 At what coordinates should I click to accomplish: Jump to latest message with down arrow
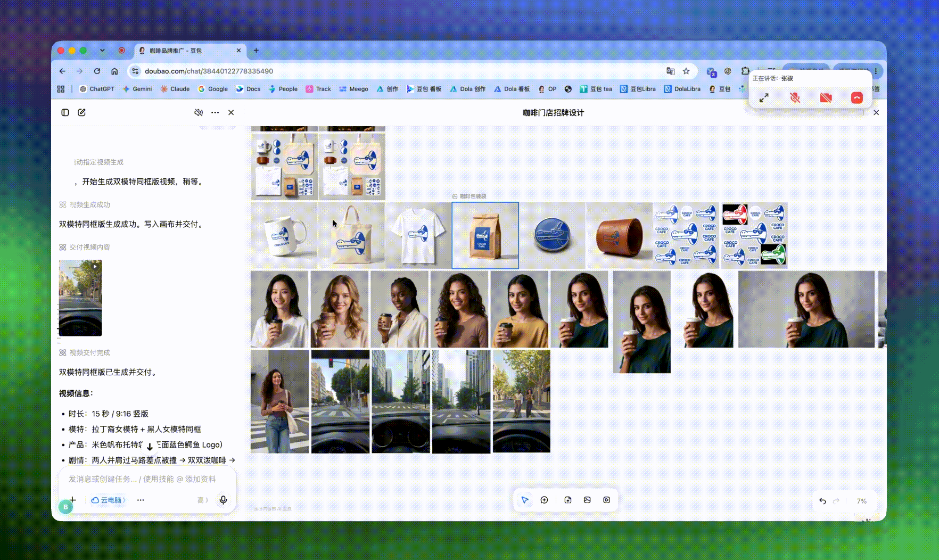[150, 446]
